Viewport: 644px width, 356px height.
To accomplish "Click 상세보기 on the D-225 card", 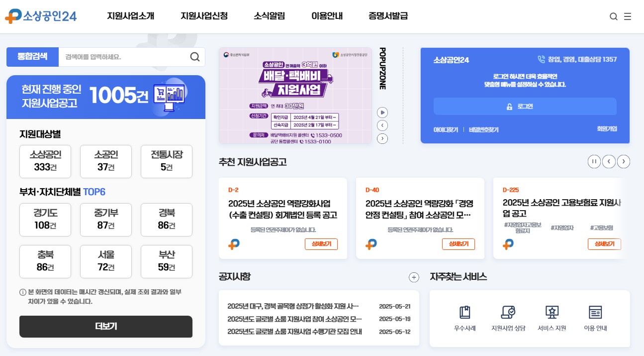I will pyautogui.click(x=604, y=244).
